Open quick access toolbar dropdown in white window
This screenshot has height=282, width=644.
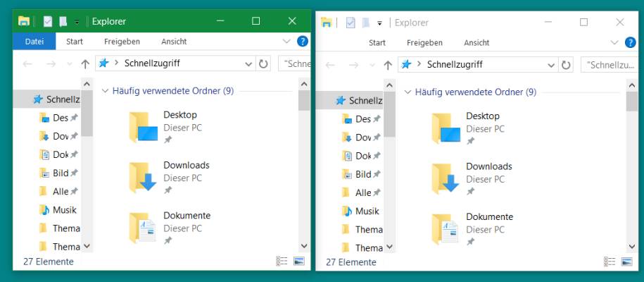(x=379, y=23)
